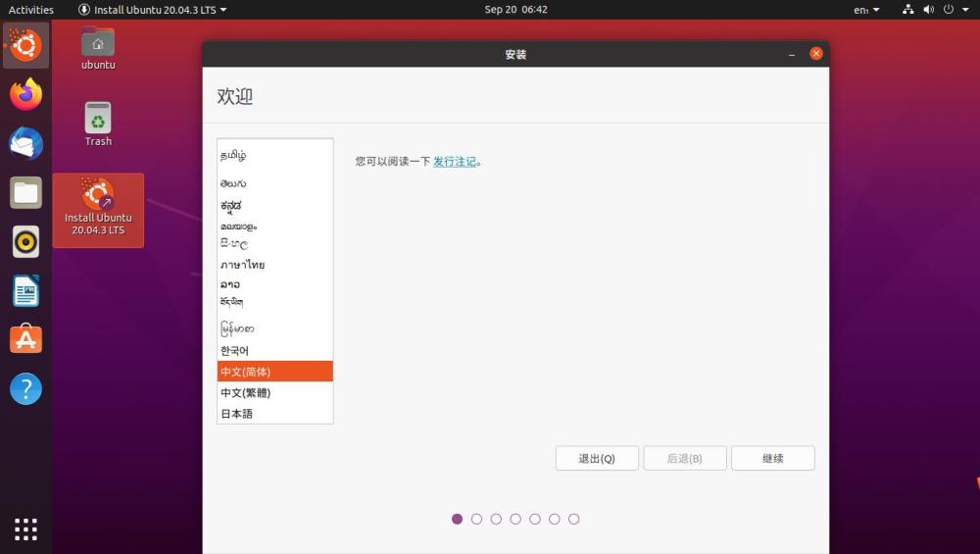Select Tibetan བོད་ཡིག language
Screen dimensions: 980x554
click(275, 303)
